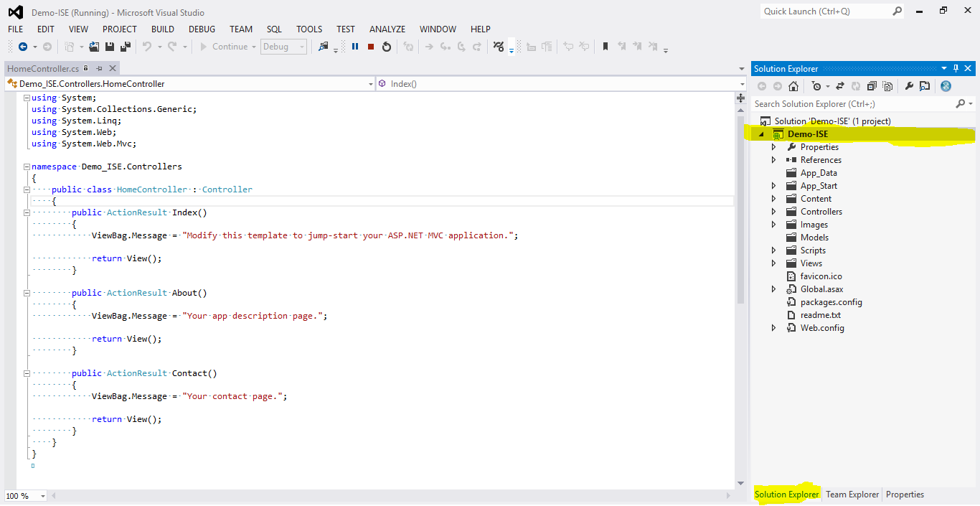The image size is (980, 506).
Task: Open the 100 % zoom dropdown
Action: click(x=25, y=496)
